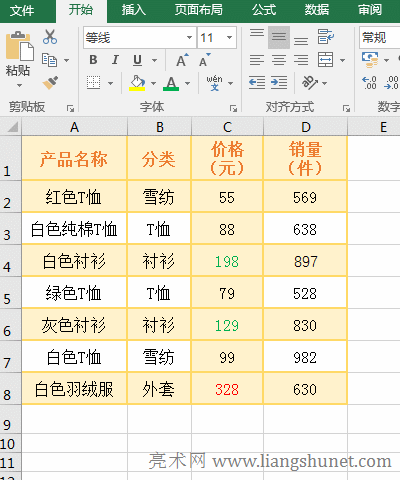The height and width of the screenshot is (480, 400).
Task: Open Clipboard pane dialog launcher
Action: tap(70, 108)
